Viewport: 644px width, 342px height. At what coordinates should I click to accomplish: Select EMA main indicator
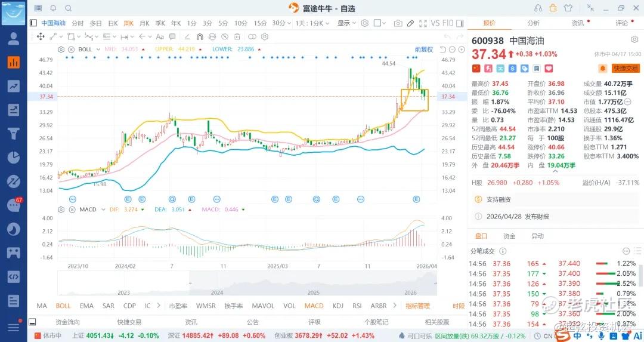[x=86, y=306]
